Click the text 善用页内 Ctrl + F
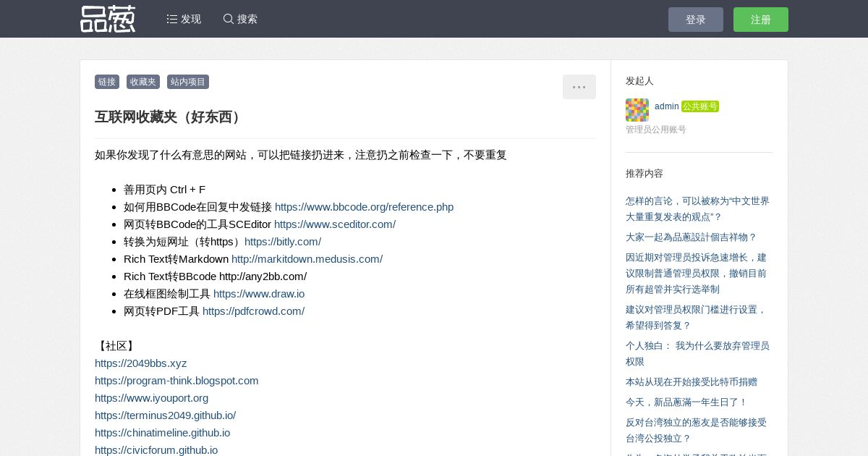 tap(165, 190)
